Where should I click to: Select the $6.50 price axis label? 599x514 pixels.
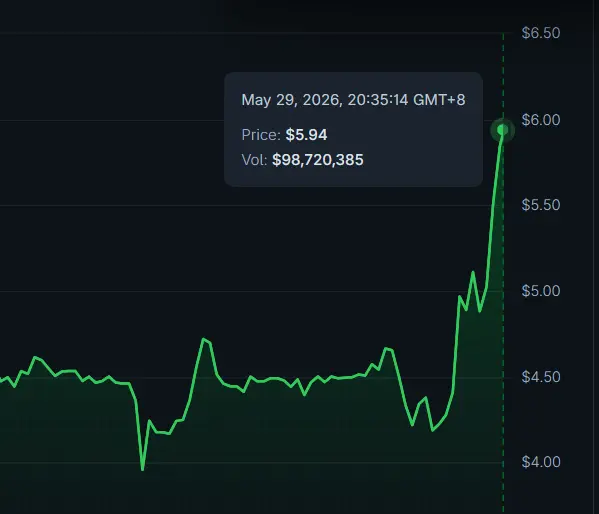pyautogui.click(x=541, y=33)
